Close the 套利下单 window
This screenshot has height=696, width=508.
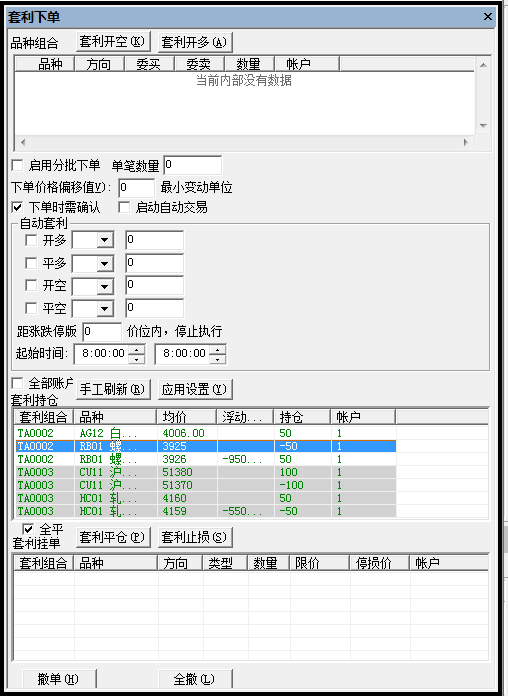pos(488,17)
